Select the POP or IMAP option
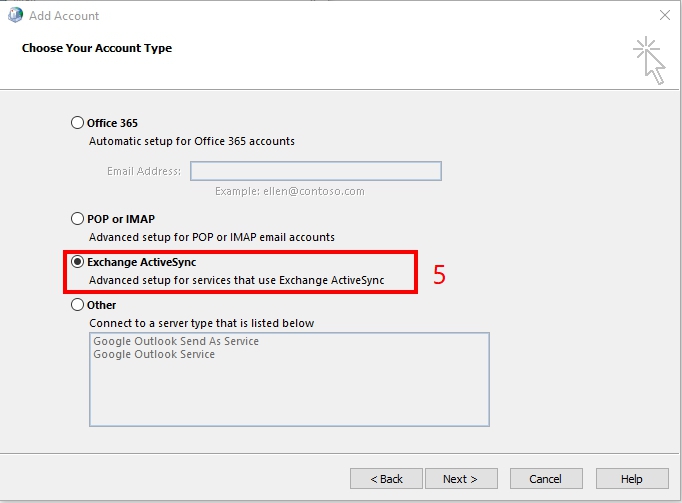 click(x=77, y=218)
